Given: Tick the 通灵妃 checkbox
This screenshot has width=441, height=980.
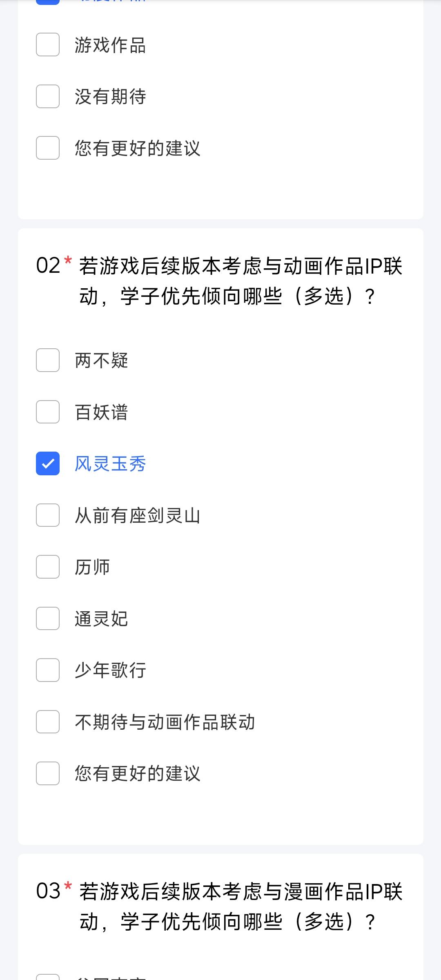Looking at the screenshot, I should (x=48, y=618).
